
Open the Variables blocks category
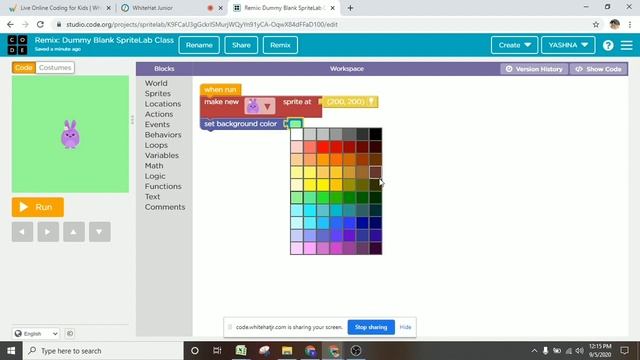tap(162, 156)
